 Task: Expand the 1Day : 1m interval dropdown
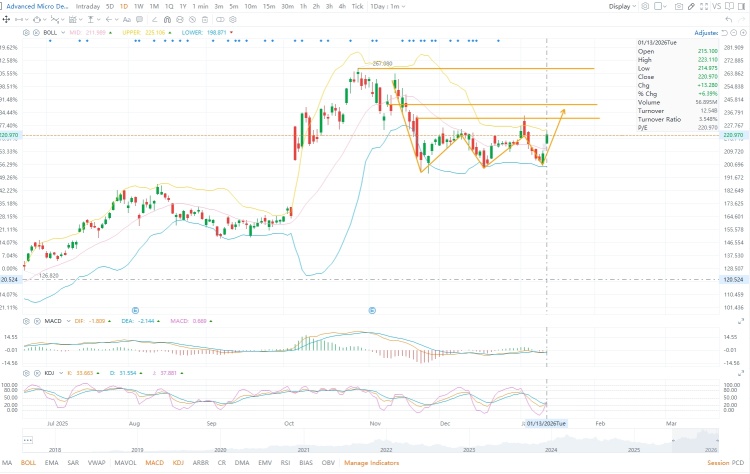pos(388,6)
